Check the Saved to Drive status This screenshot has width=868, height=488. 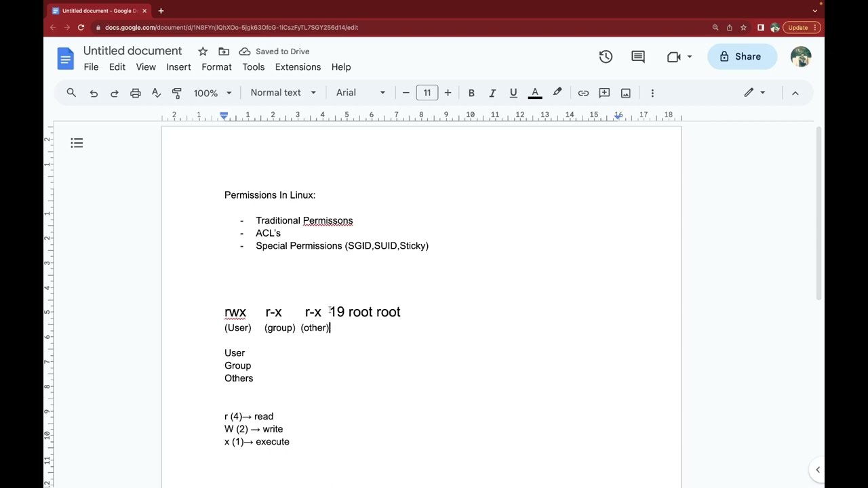[x=275, y=52]
